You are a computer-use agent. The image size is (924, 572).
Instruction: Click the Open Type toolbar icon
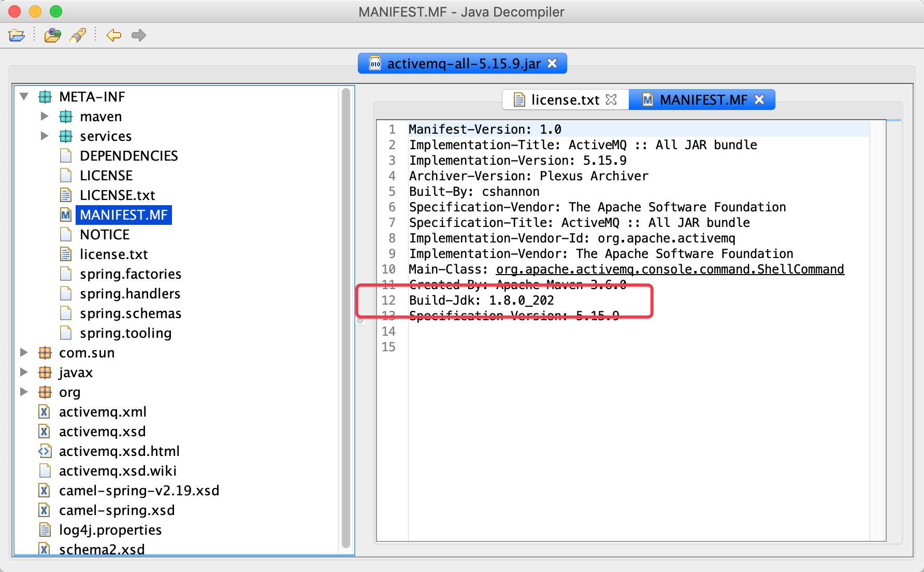[52, 35]
